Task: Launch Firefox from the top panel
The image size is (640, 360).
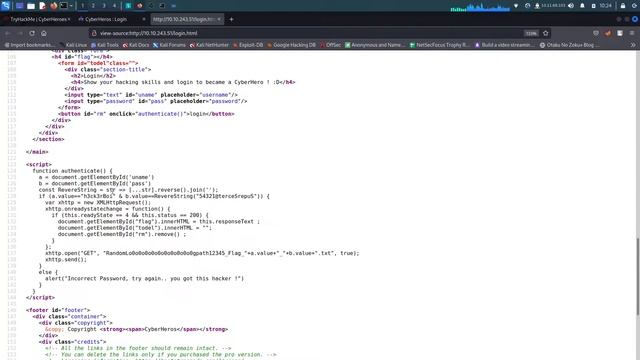Action: coord(54,6)
